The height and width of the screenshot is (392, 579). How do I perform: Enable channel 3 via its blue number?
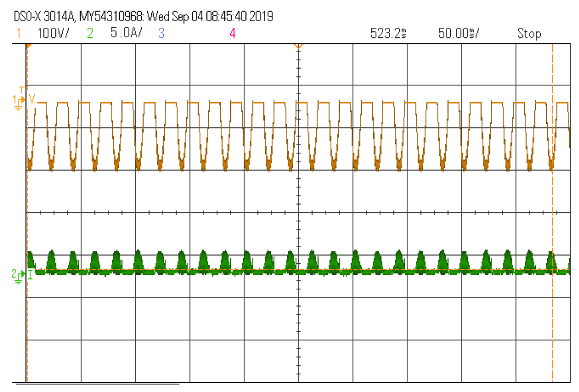pyautogui.click(x=161, y=33)
